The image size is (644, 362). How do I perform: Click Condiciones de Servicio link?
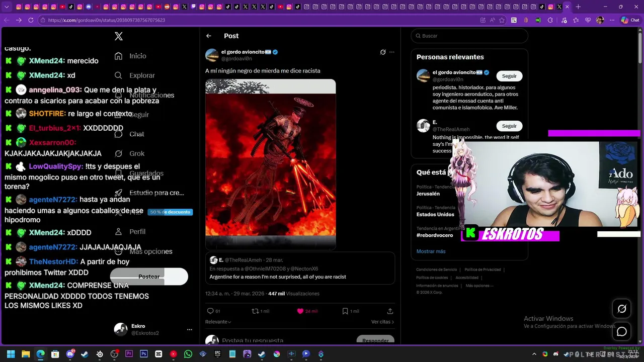click(x=437, y=270)
